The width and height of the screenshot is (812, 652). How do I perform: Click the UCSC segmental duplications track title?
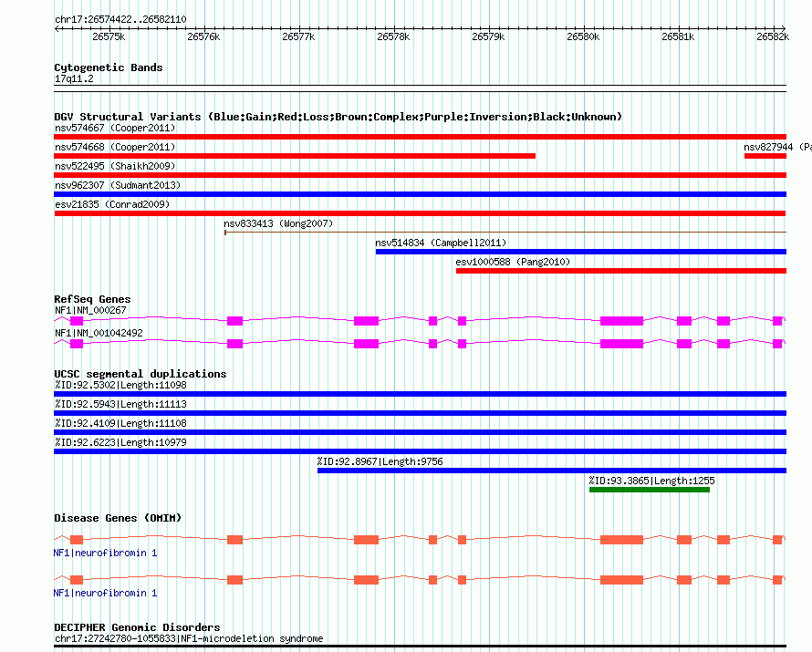[x=141, y=374]
